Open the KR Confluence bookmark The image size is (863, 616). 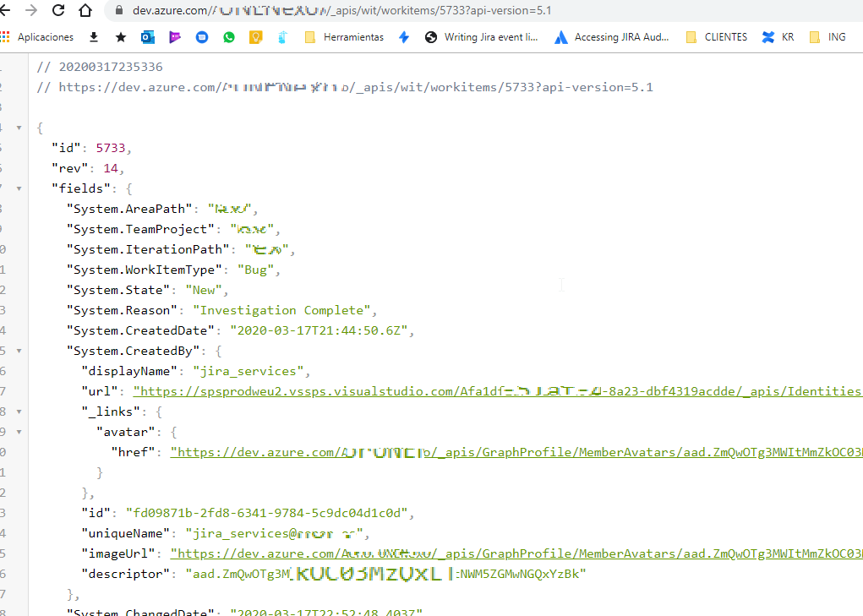click(x=778, y=37)
